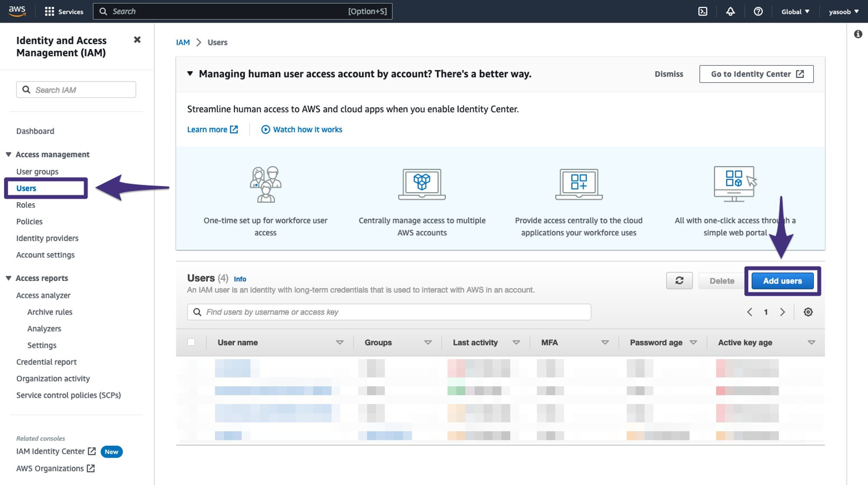The width and height of the screenshot is (868, 485).
Task: Sort by User name column arrow
Action: click(x=340, y=343)
